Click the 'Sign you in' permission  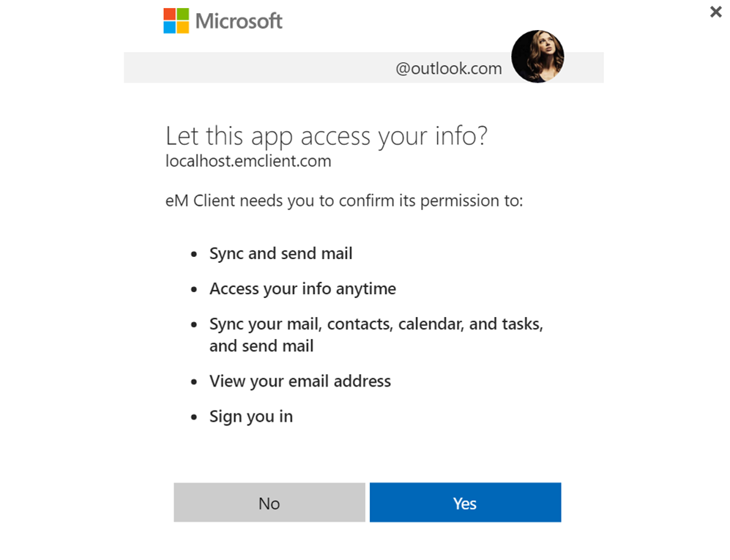point(251,417)
